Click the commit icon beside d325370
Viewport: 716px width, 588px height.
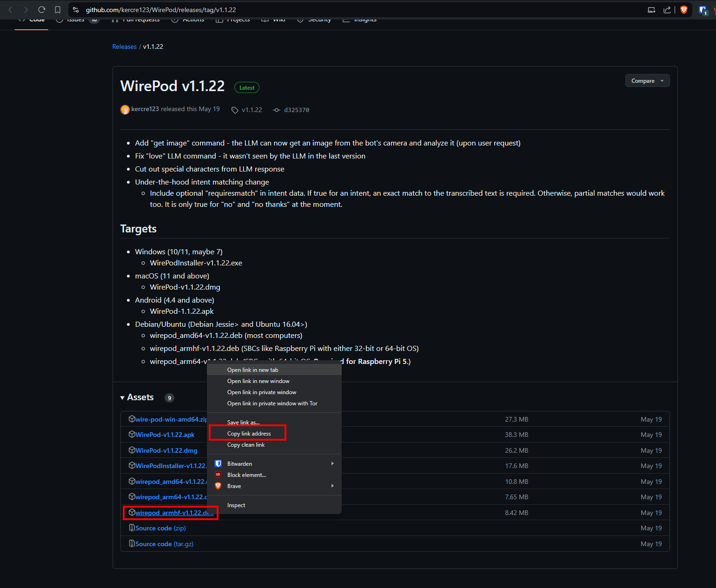pyautogui.click(x=277, y=110)
